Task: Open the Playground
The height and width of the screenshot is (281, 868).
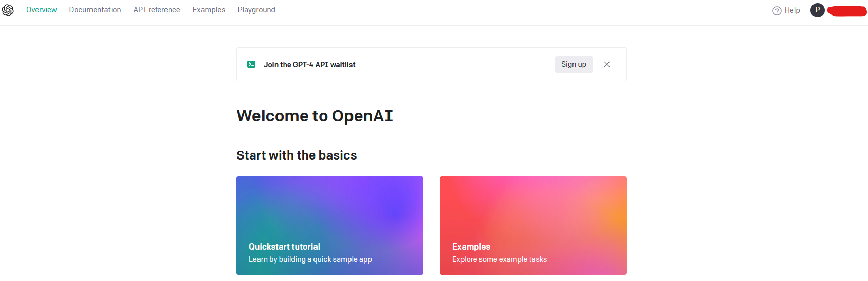Action: [256, 10]
